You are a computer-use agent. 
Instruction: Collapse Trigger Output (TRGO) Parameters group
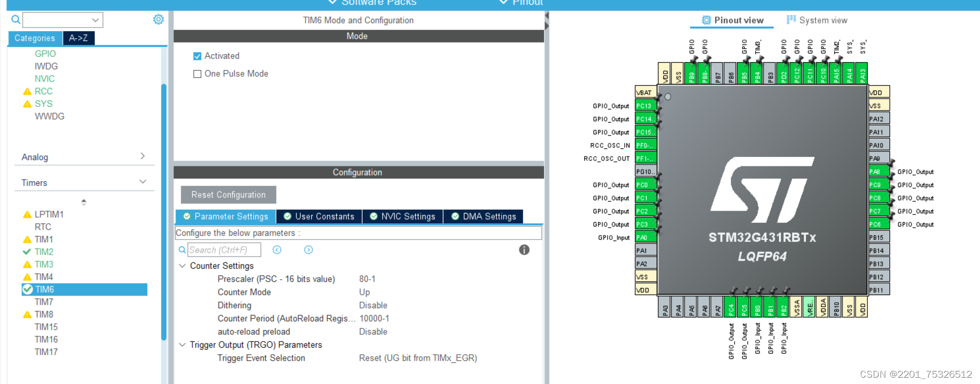click(x=183, y=345)
